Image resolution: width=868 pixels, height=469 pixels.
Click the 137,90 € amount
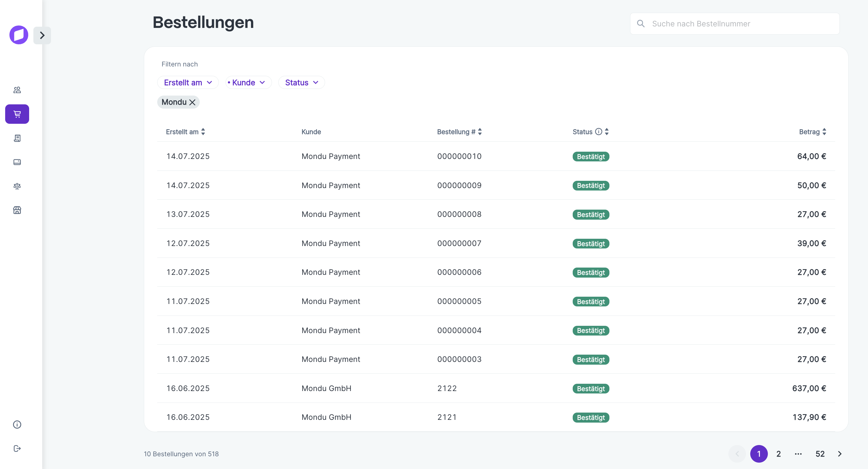(809, 417)
